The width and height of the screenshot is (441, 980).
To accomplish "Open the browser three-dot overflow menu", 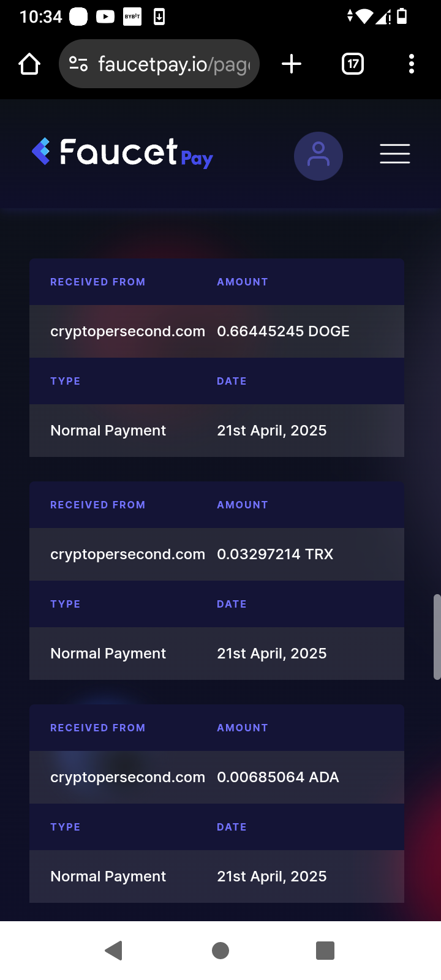I will [x=412, y=64].
